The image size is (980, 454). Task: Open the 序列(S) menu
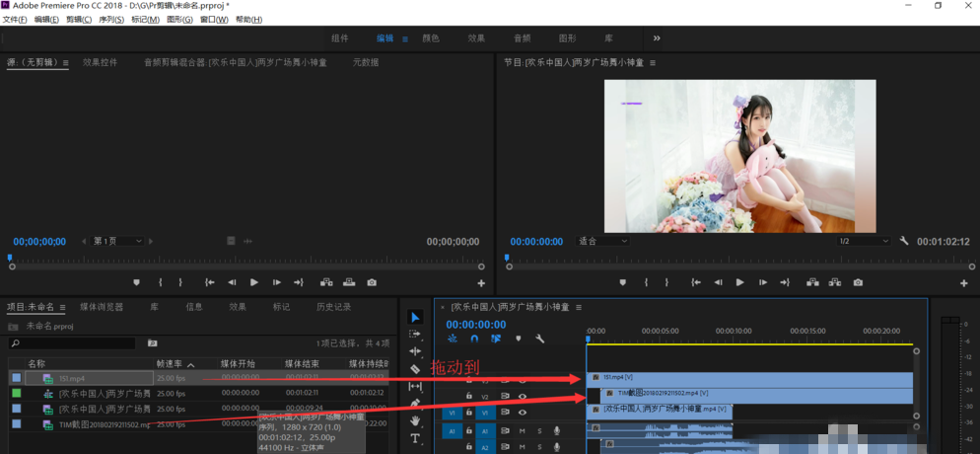pyautogui.click(x=111, y=20)
